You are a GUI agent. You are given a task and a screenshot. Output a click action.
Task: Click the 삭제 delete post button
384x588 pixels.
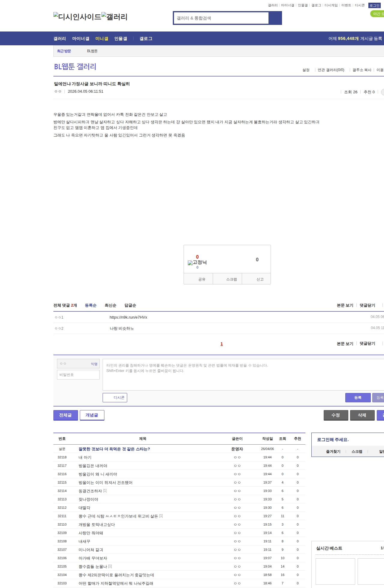pos(362,415)
